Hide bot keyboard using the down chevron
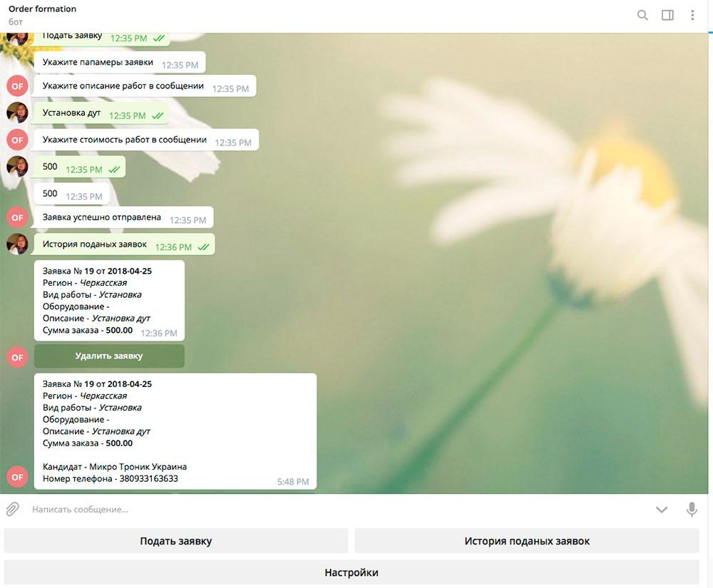This screenshot has width=713, height=588. coord(661,510)
